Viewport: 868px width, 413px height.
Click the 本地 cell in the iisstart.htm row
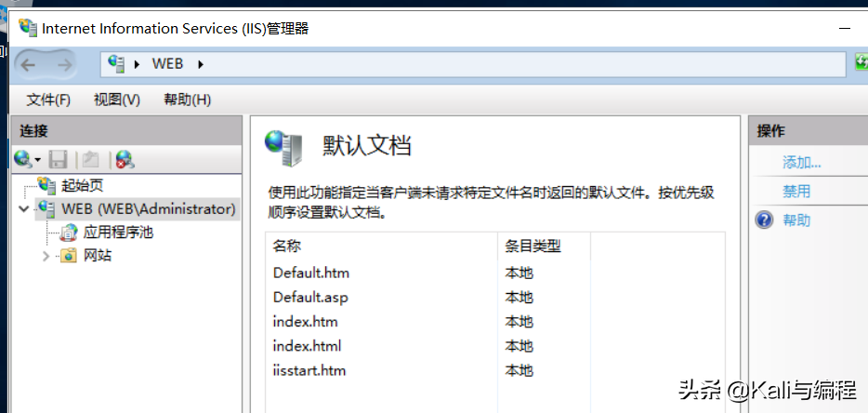519,370
